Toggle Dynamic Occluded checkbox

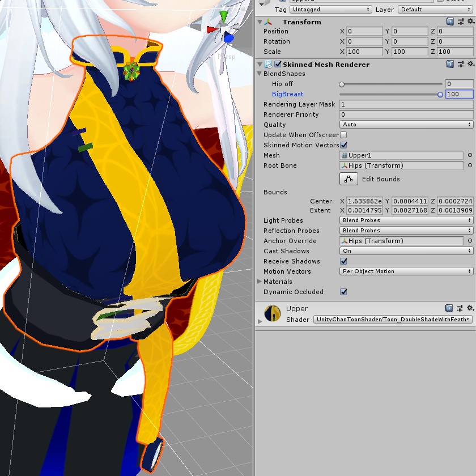(343, 292)
